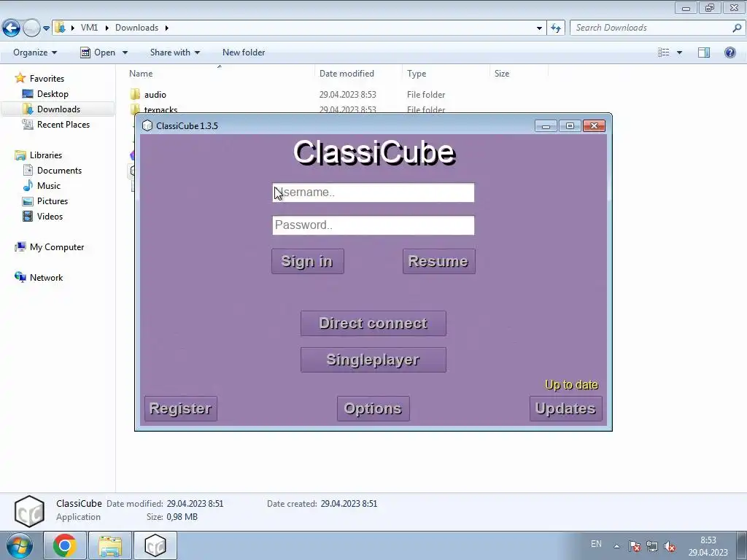
Task: Click the Resume button
Action: [438, 262]
